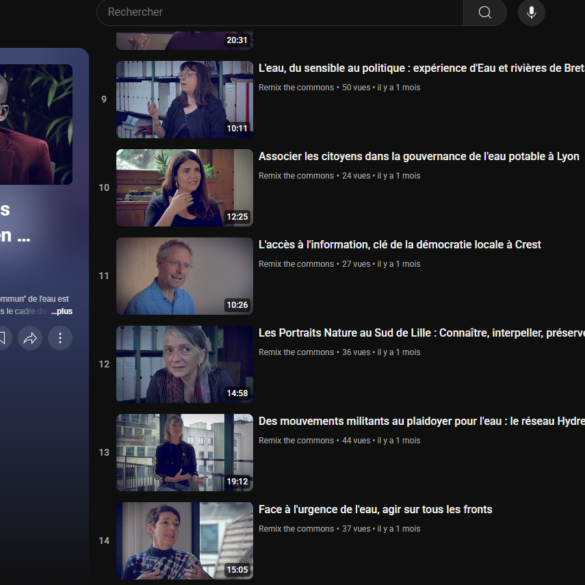Image resolution: width=585 pixels, height=585 pixels.
Task: Save playlist with bookmark icon
Action: (3, 338)
